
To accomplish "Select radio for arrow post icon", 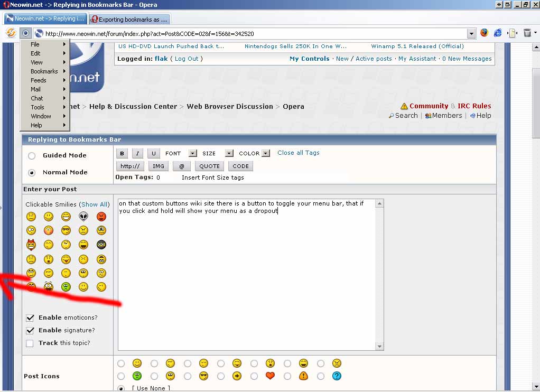I will coord(221,376).
